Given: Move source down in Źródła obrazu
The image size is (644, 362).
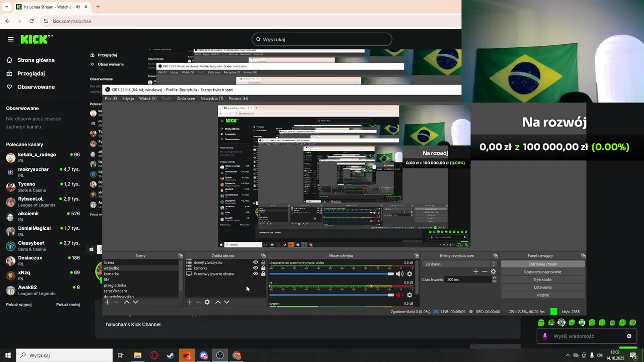Looking at the screenshot, I should pos(227,302).
